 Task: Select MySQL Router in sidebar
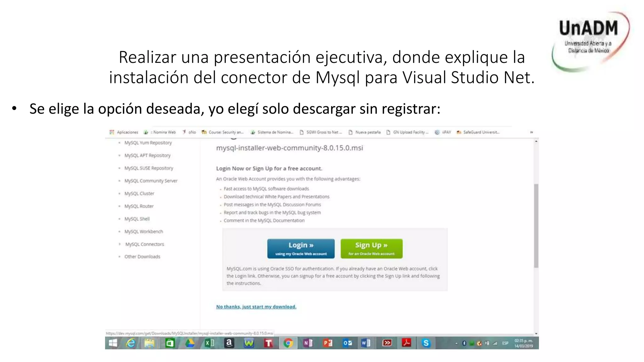139,206
